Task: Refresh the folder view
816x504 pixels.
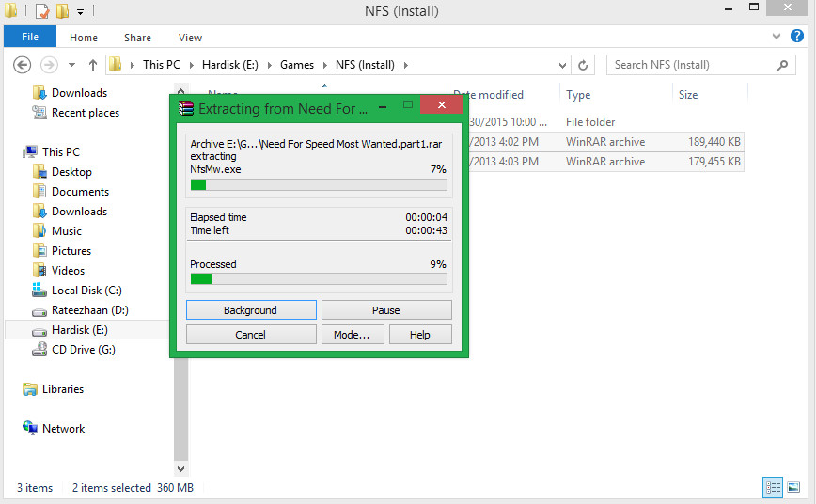Action: tap(583, 65)
